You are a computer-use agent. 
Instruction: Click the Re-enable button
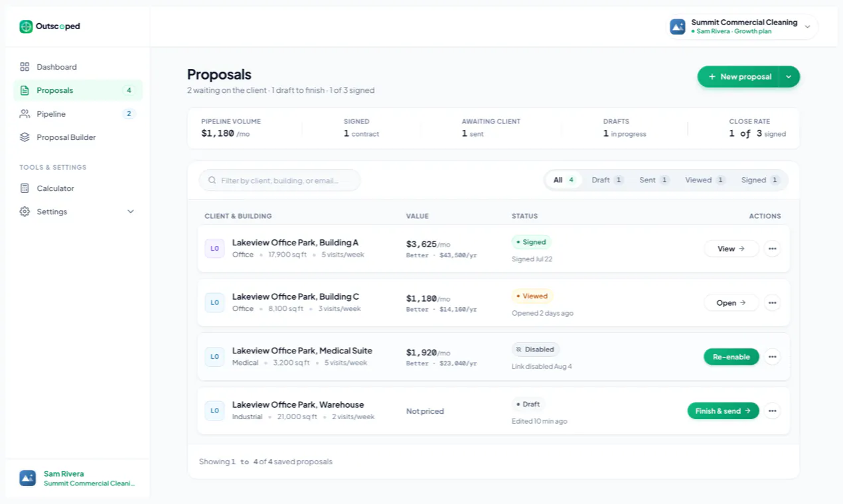pyautogui.click(x=731, y=357)
